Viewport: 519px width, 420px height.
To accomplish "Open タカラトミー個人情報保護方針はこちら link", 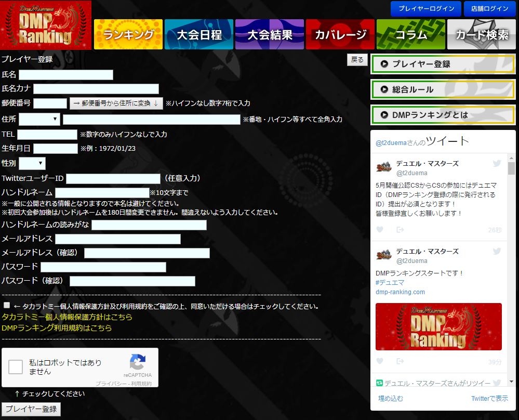I will (x=67, y=317).
